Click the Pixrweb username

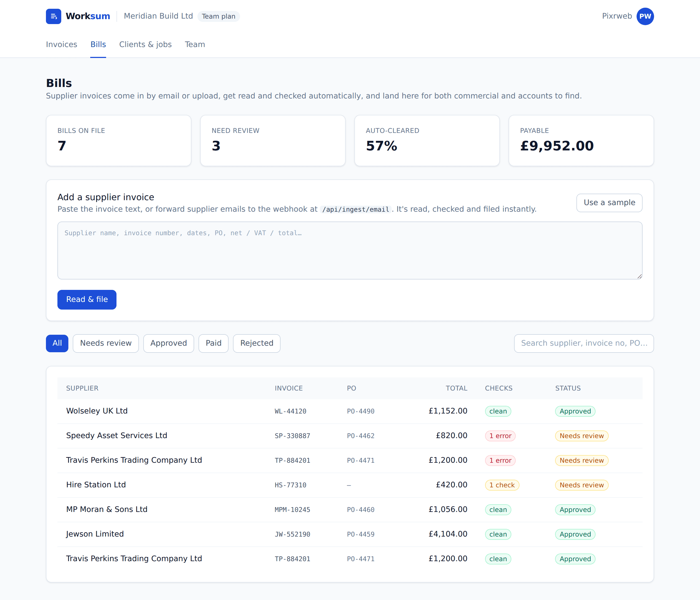tap(617, 16)
